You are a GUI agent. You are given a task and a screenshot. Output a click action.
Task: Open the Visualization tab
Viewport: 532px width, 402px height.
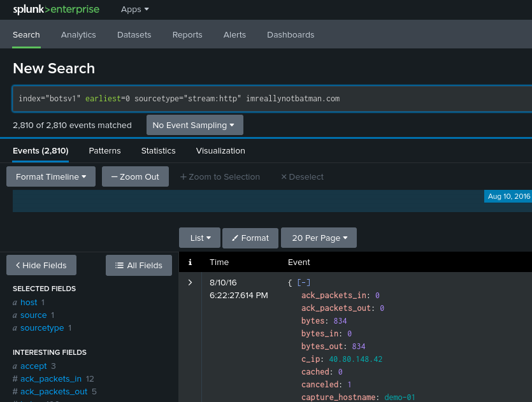[220, 150]
